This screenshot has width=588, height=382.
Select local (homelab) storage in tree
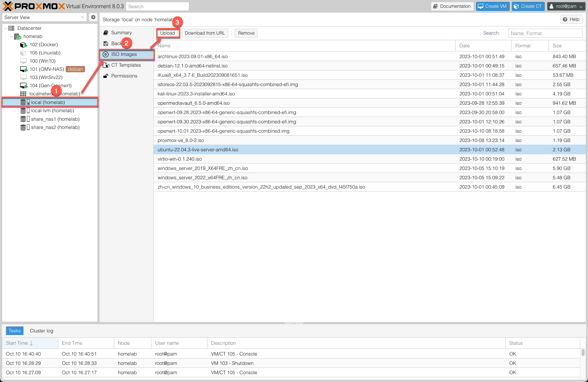point(50,102)
